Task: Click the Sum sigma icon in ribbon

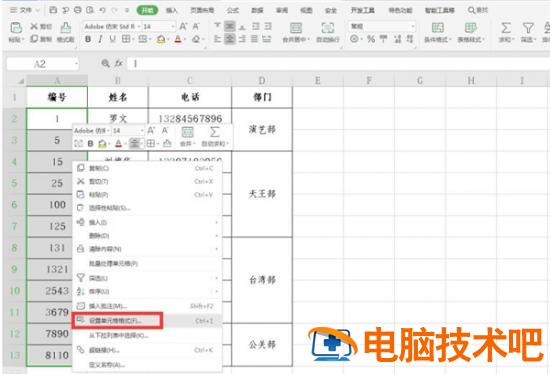Action: (506, 27)
